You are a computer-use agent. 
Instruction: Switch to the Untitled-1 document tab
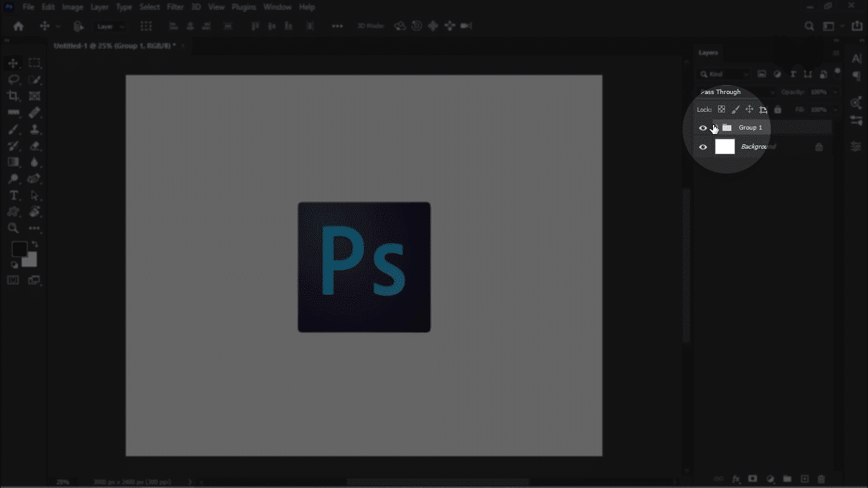point(119,46)
